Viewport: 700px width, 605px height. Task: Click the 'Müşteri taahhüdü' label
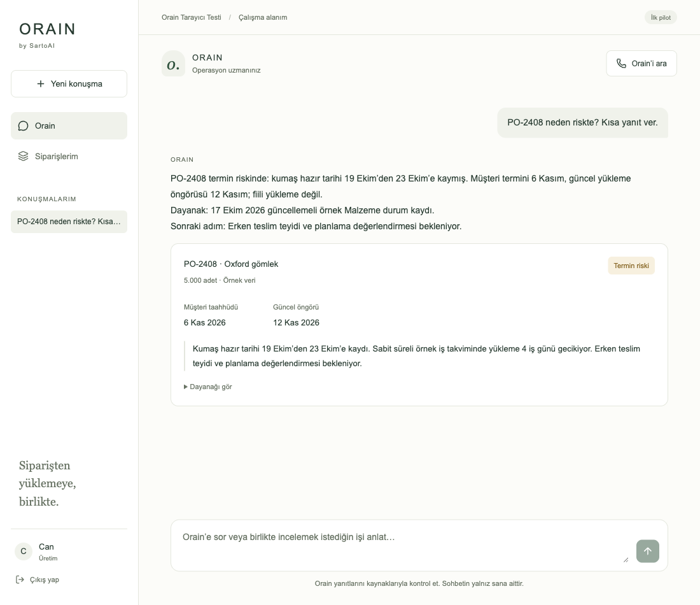211,307
